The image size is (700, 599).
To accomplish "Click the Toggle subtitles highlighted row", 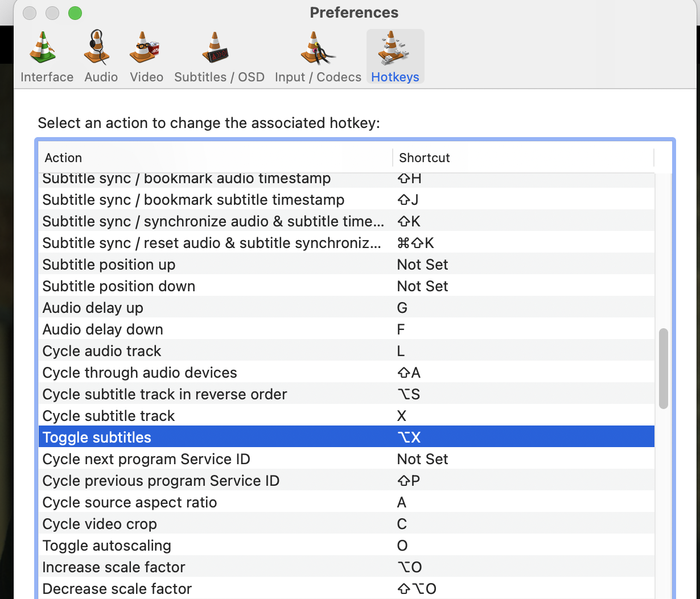I will 97,437.
